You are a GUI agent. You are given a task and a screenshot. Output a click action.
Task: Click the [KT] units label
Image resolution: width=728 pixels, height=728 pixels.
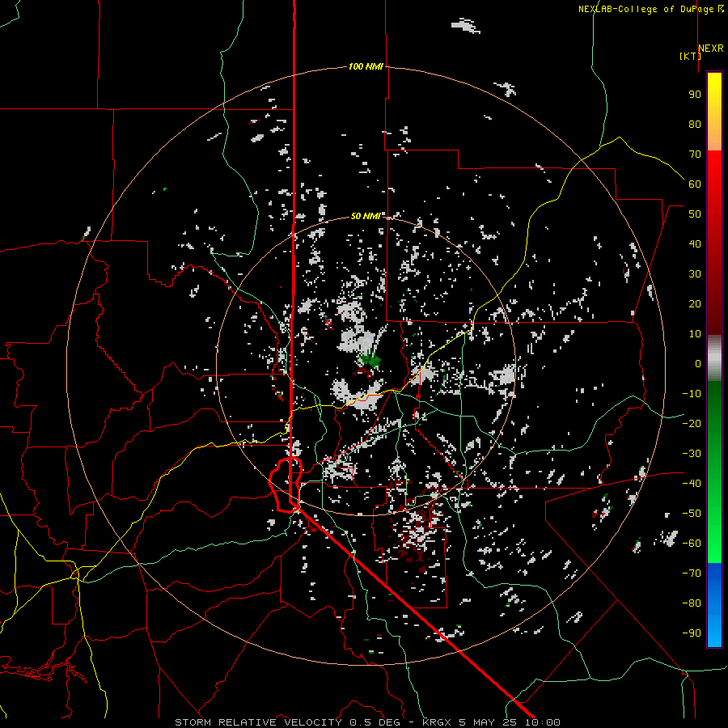pos(691,56)
